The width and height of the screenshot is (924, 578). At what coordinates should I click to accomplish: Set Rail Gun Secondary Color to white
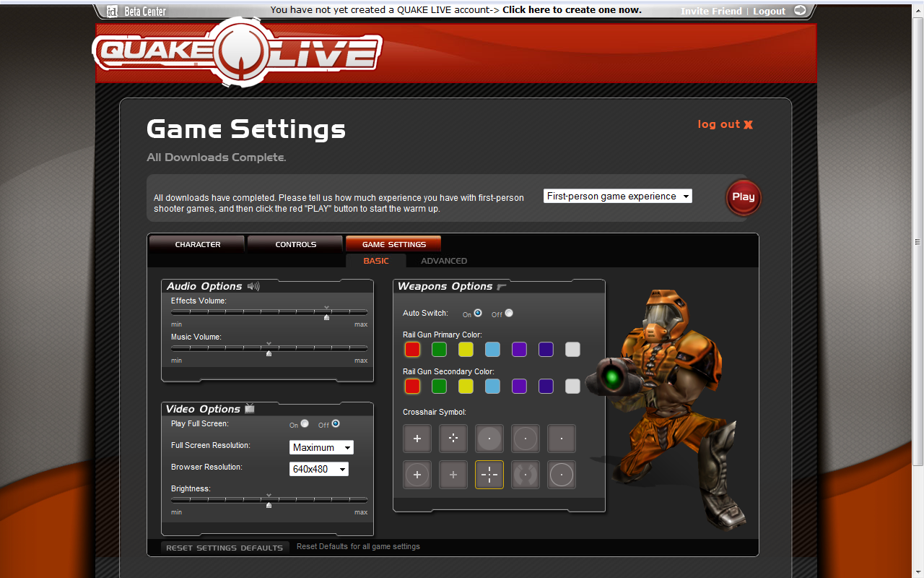point(572,387)
